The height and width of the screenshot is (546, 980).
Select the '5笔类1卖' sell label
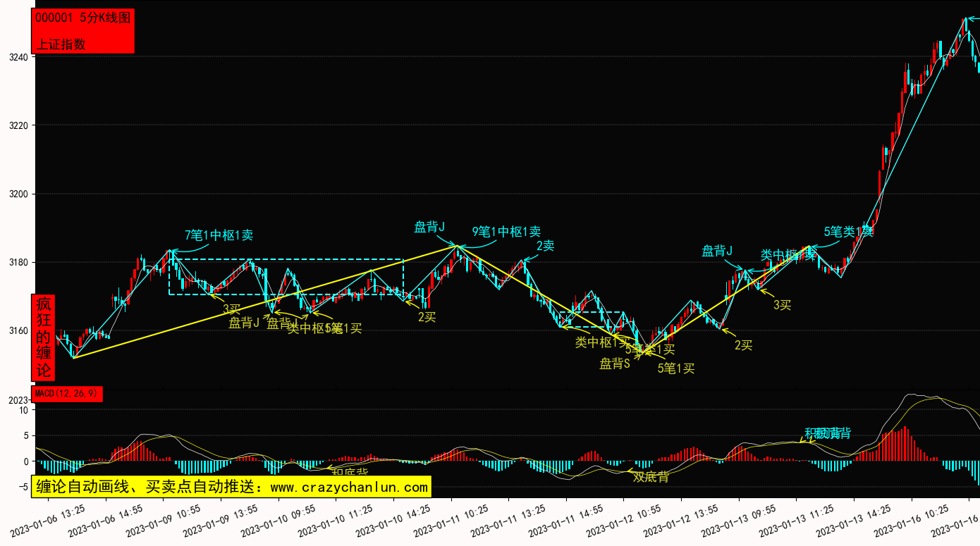pyautogui.click(x=849, y=230)
